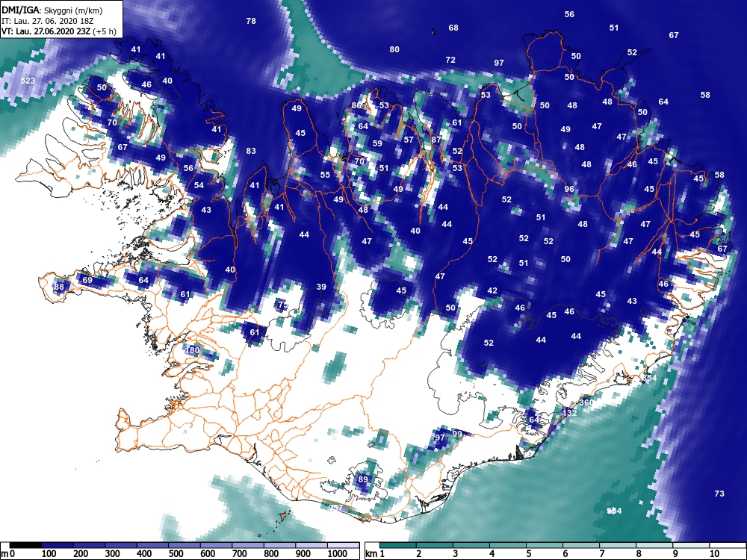The height and width of the screenshot is (560, 747).
Task: Click the 5–6 km teal legend segment
Action: coord(544,545)
